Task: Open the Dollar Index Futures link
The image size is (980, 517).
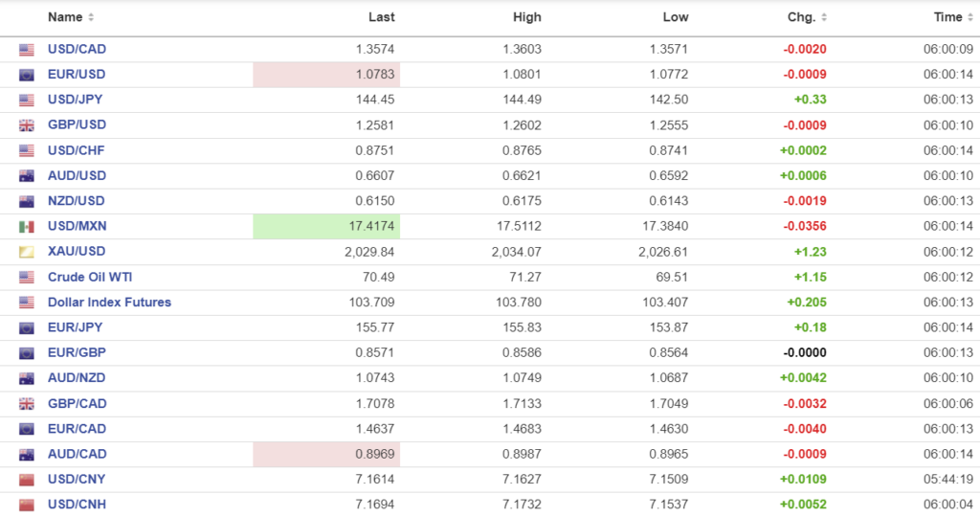Action: click(x=109, y=303)
